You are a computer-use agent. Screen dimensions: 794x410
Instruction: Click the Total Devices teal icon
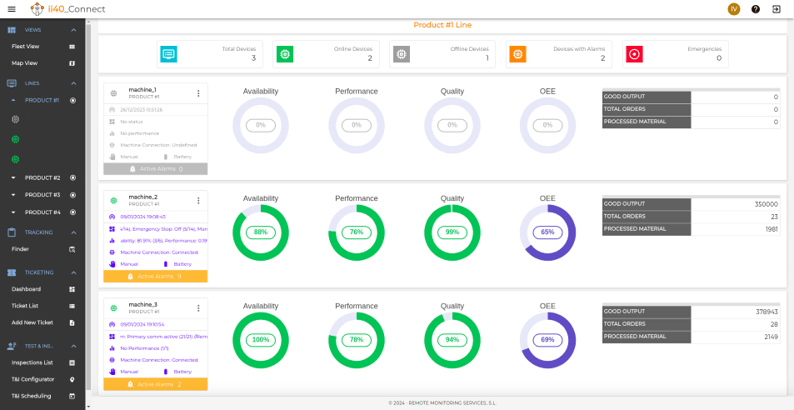[169, 54]
